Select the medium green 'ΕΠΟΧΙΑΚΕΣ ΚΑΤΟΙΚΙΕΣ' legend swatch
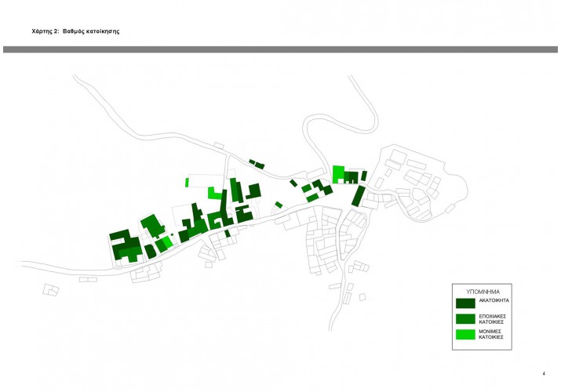Viewport: 561px width, 392px height. (x=465, y=319)
